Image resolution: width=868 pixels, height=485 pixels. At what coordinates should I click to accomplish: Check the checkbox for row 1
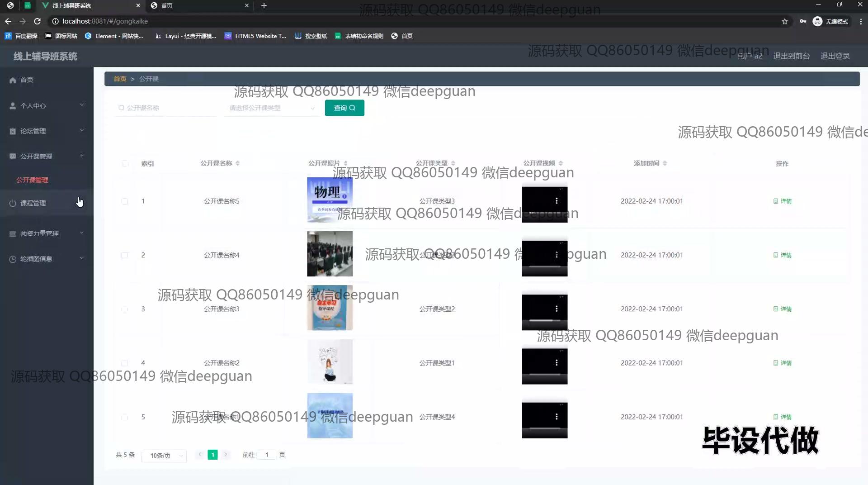pos(125,201)
